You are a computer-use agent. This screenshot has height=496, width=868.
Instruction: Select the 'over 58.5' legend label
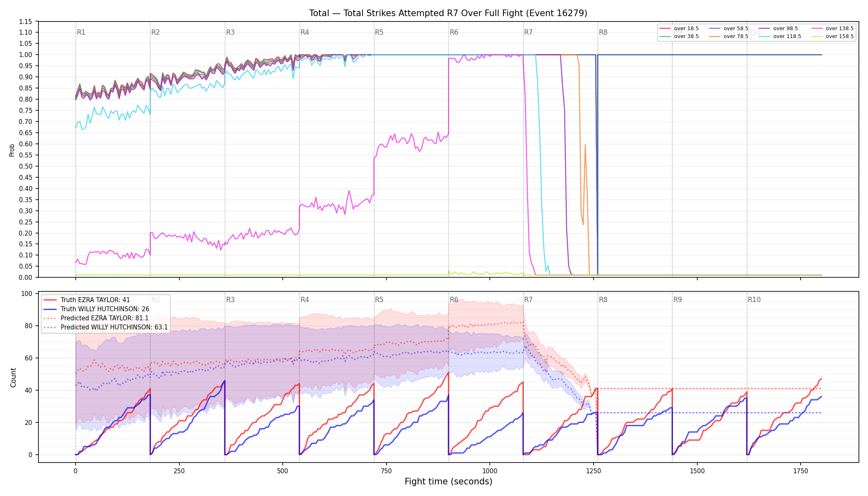pyautogui.click(x=736, y=29)
